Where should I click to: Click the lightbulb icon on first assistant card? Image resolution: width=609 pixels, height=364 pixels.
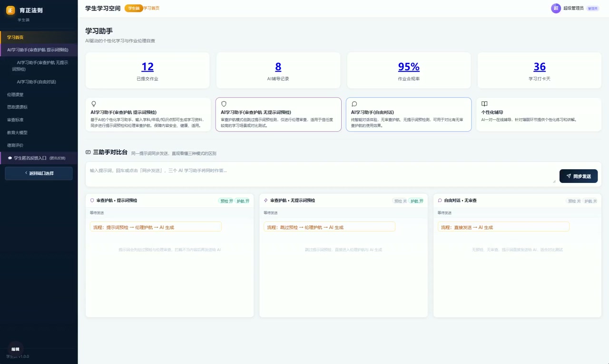point(93,104)
